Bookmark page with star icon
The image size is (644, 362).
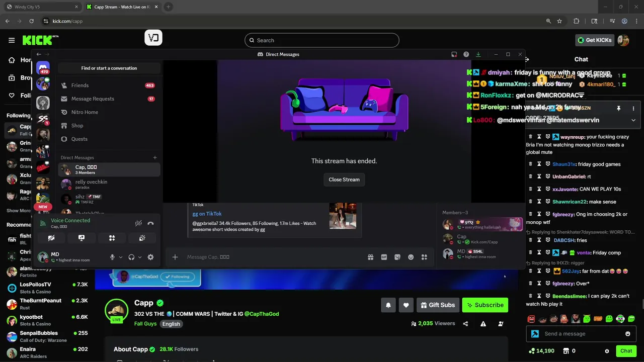tap(559, 21)
